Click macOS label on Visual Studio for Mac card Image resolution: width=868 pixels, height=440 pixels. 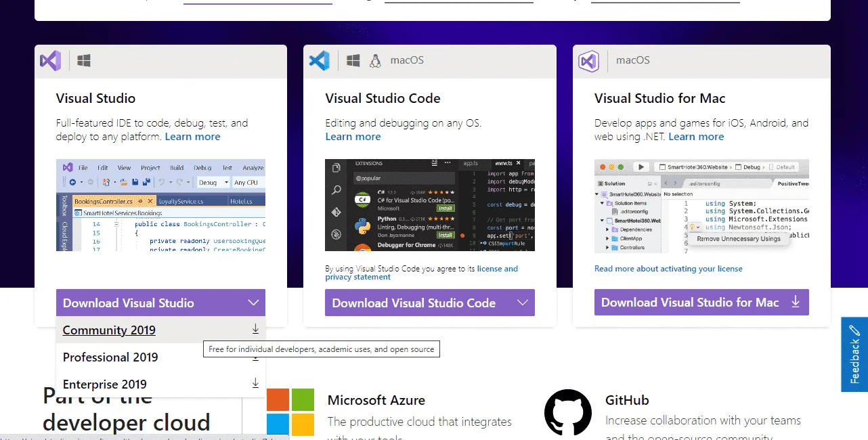[633, 60]
